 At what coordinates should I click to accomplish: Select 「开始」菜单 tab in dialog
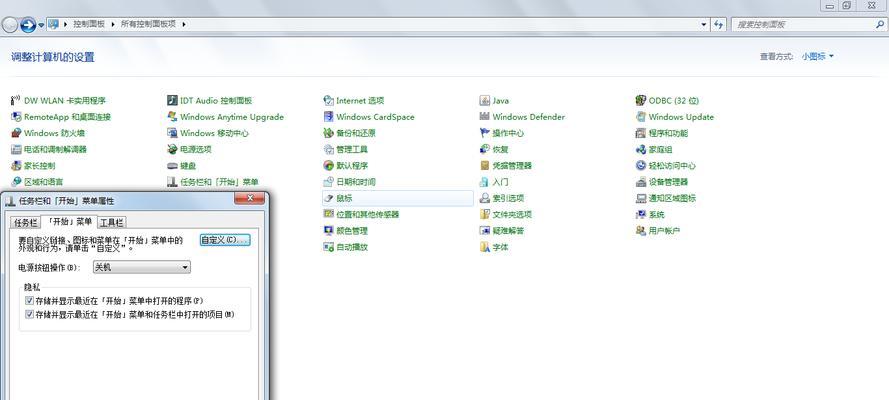[69, 222]
